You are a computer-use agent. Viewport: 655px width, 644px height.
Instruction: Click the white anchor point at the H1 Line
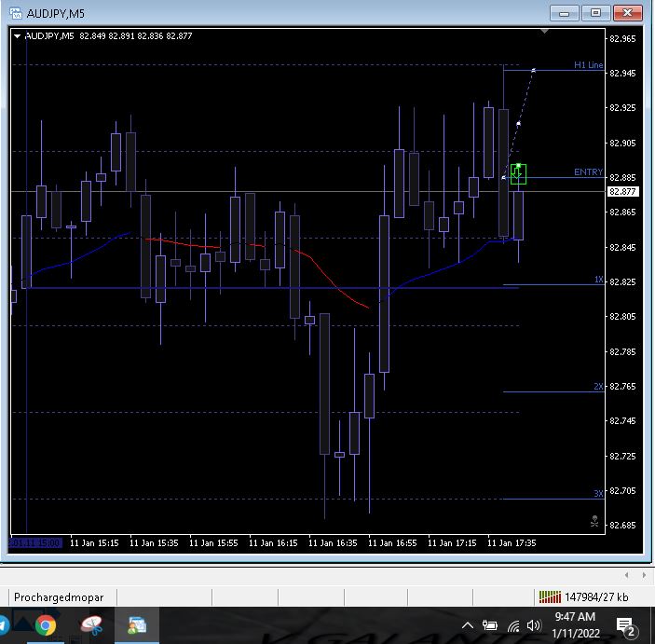coord(534,70)
